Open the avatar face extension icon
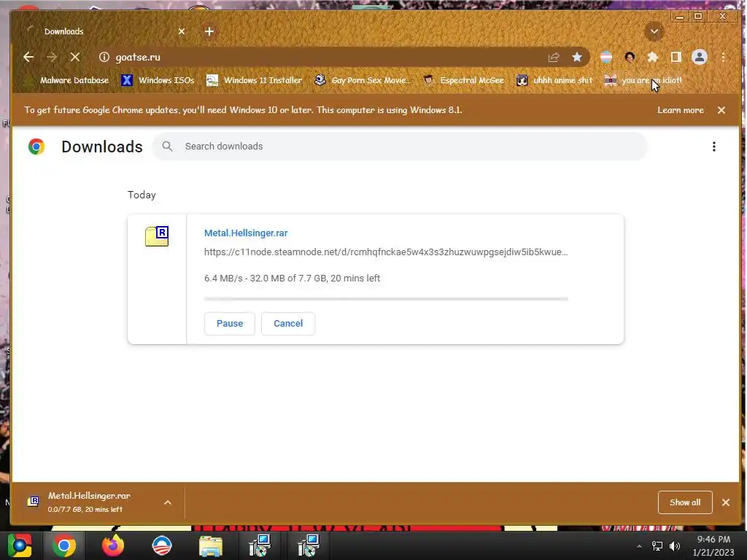This screenshot has height=560, width=747. [630, 57]
